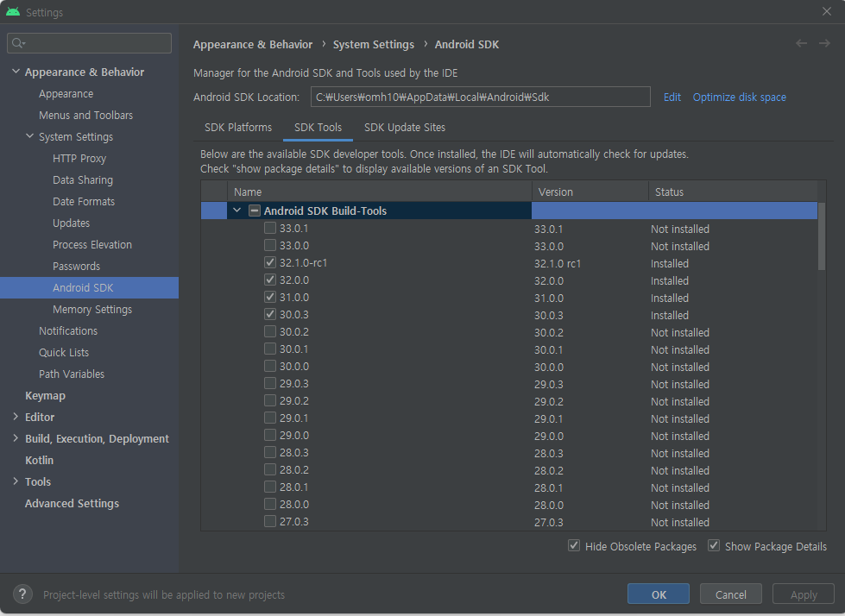The height and width of the screenshot is (616, 845).
Task: Open Memory Settings page
Action: click(92, 309)
